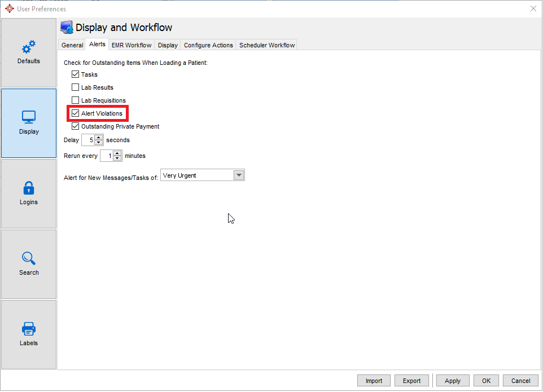Screen dimensions: 543x392
Task: Open the Search magnifier icon section
Action: pyautogui.click(x=29, y=263)
